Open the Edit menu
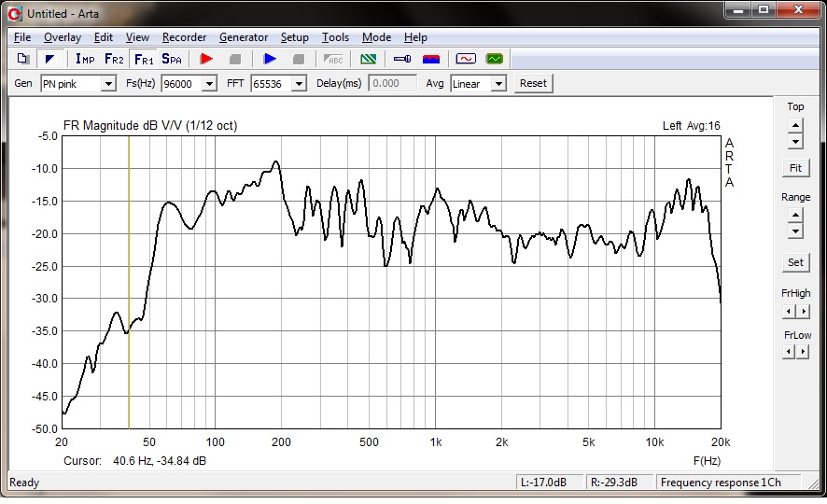827x504 pixels. (104, 37)
